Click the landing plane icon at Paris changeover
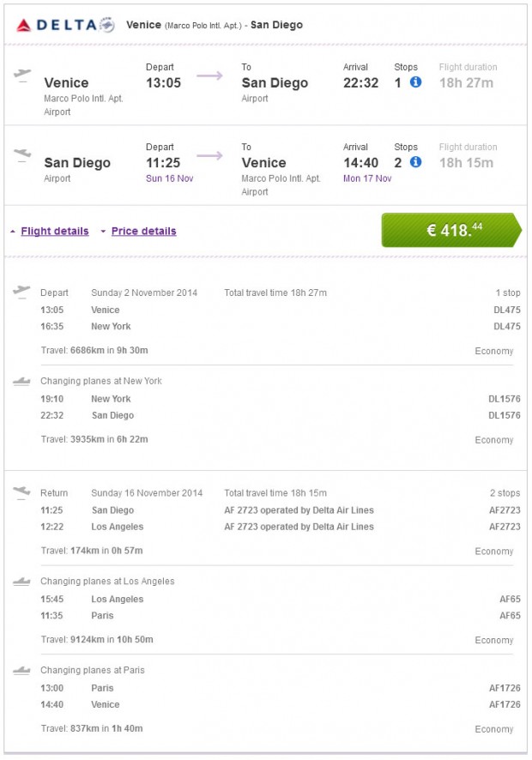532x760 pixels. pos(23,670)
